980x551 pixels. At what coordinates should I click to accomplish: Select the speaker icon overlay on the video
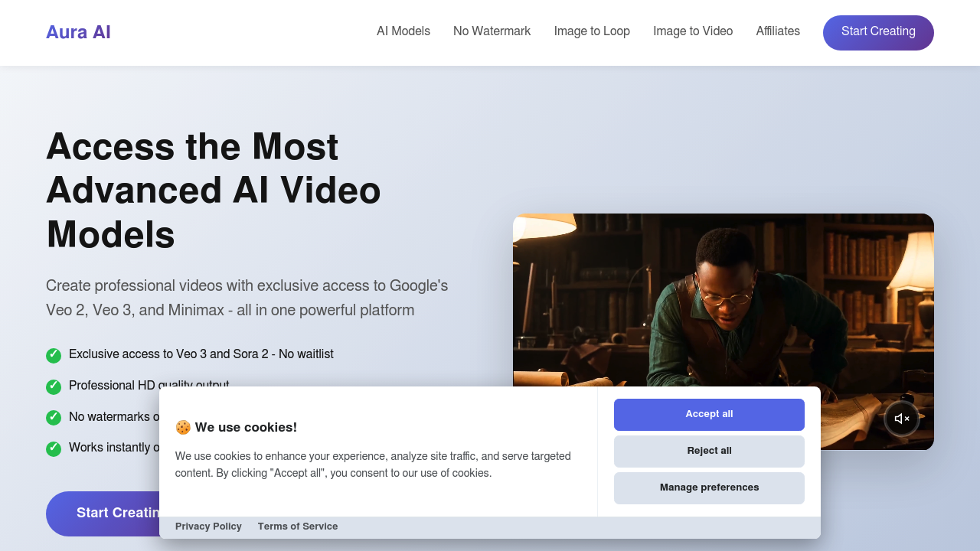pyautogui.click(x=902, y=419)
